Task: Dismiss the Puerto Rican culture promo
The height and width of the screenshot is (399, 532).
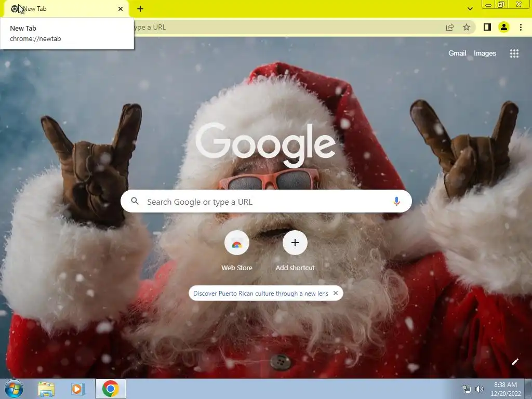Action: point(336,293)
